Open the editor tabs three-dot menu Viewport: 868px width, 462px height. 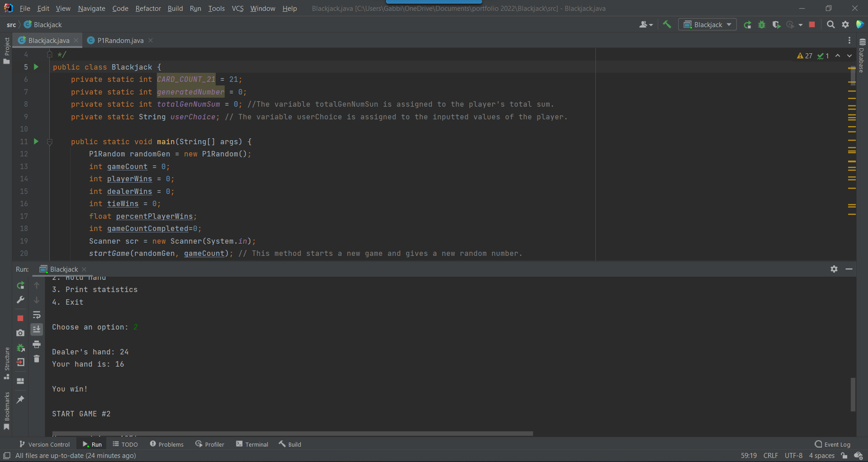pos(849,40)
